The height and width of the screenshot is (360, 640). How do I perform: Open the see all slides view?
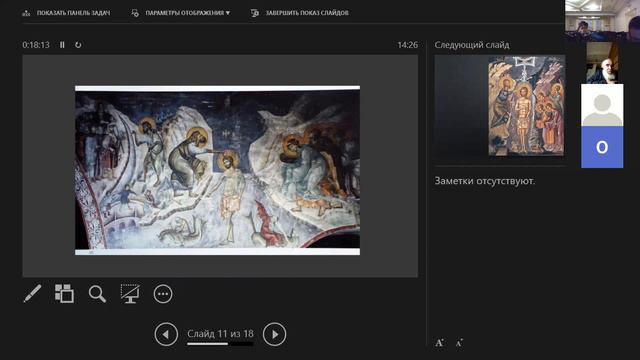pyautogui.click(x=64, y=293)
